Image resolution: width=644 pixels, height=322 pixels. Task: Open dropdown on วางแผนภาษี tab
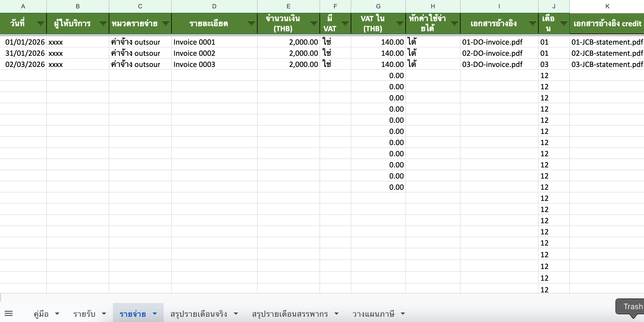(x=403, y=314)
